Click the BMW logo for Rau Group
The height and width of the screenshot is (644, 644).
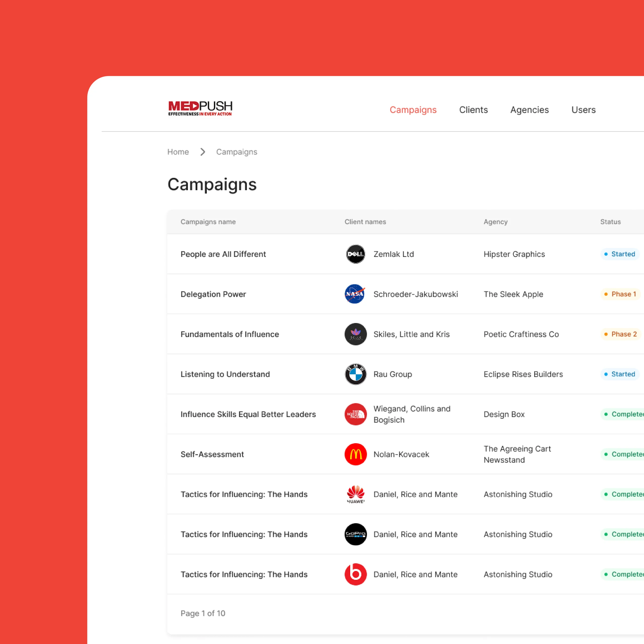[355, 374]
